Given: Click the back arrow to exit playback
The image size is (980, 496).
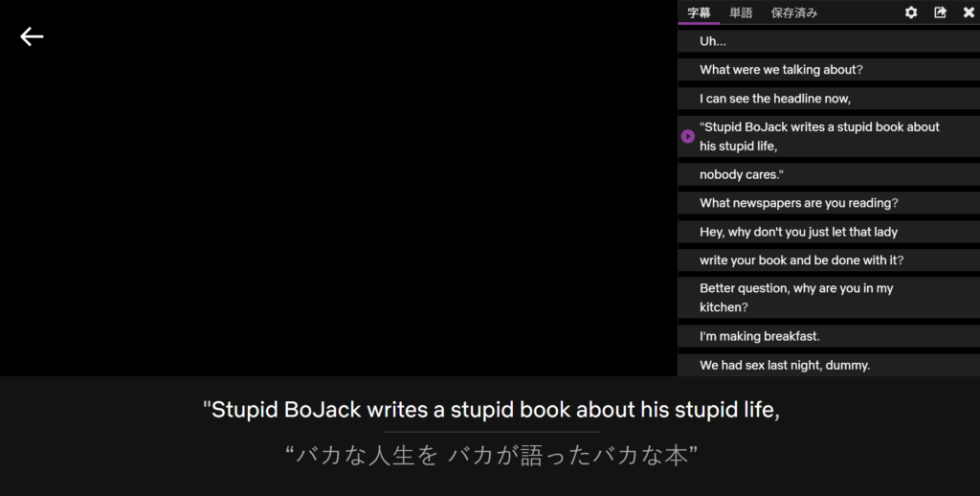Looking at the screenshot, I should [x=33, y=36].
